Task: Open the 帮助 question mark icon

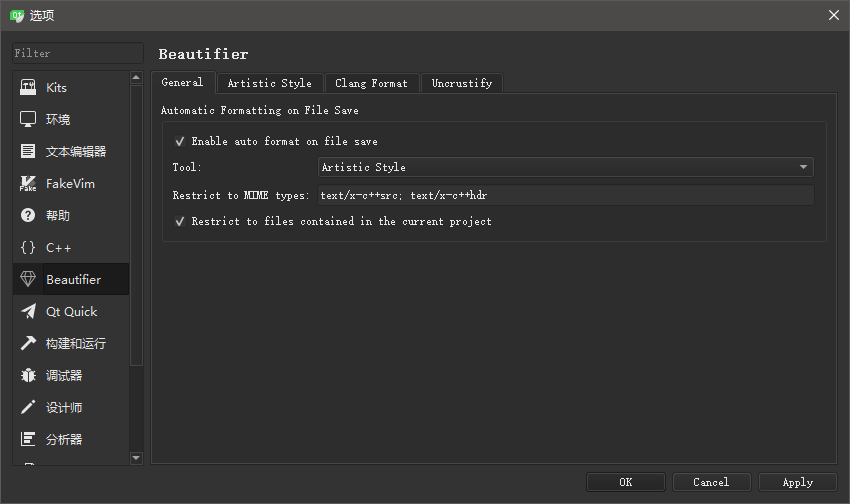Action: tap(28, 216)
